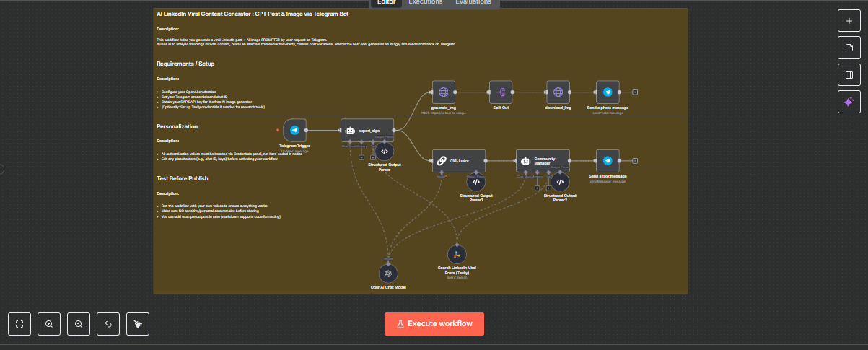Open the Search LinkedIn Viral Posts Tavily node
Screen dimensions: 868x350
(456, 254)
